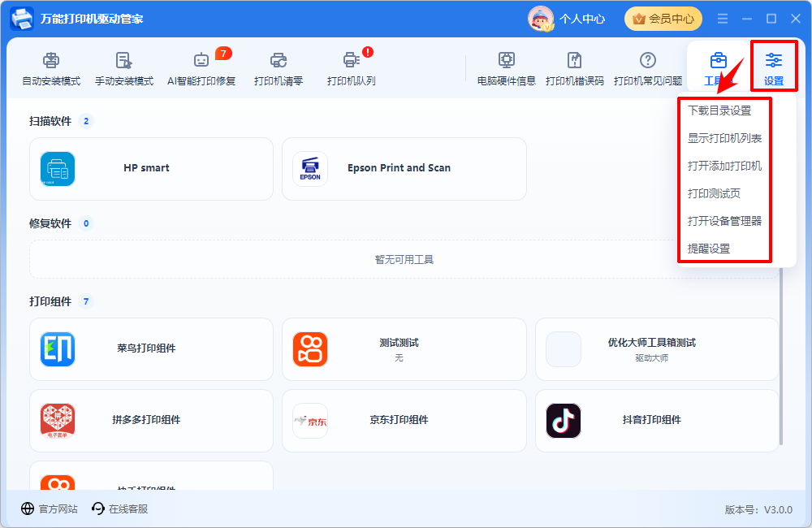
Task: Click the user avatar icon
Action: (541, 19)
